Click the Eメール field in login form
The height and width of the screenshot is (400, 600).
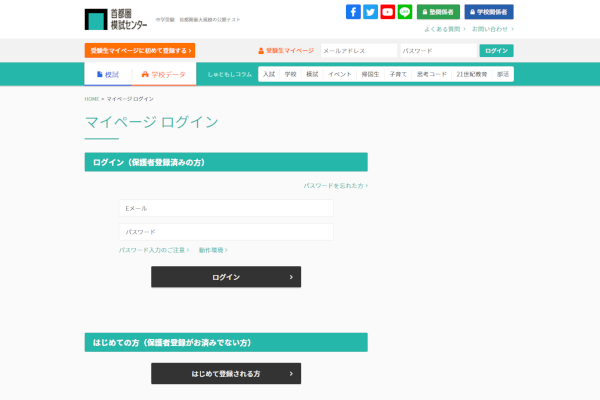[x=226, y=208]
